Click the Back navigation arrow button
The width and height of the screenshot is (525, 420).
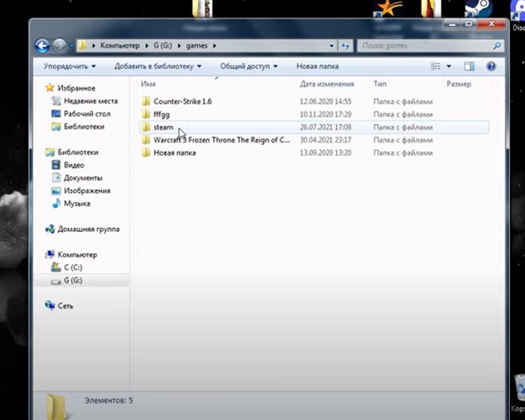coord(42,46)
